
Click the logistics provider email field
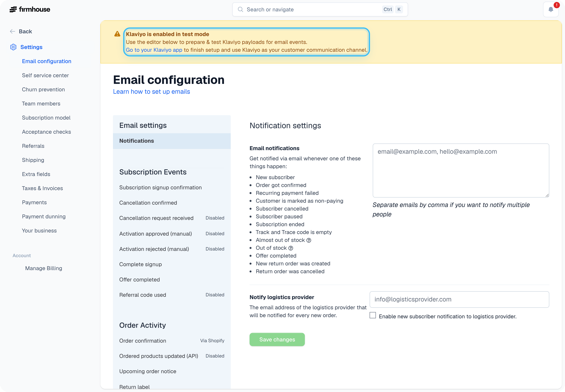[x=459, y=299]
